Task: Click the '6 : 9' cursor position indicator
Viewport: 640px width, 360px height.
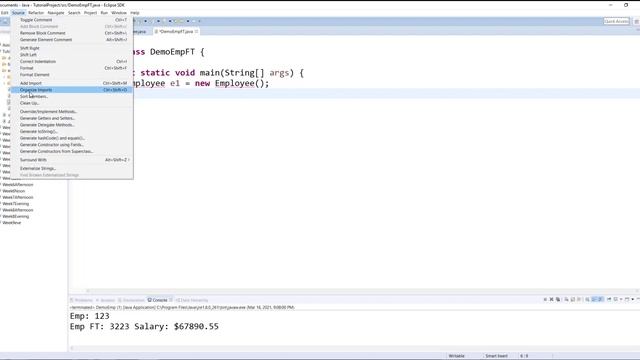Action: (x=524, y=356)
